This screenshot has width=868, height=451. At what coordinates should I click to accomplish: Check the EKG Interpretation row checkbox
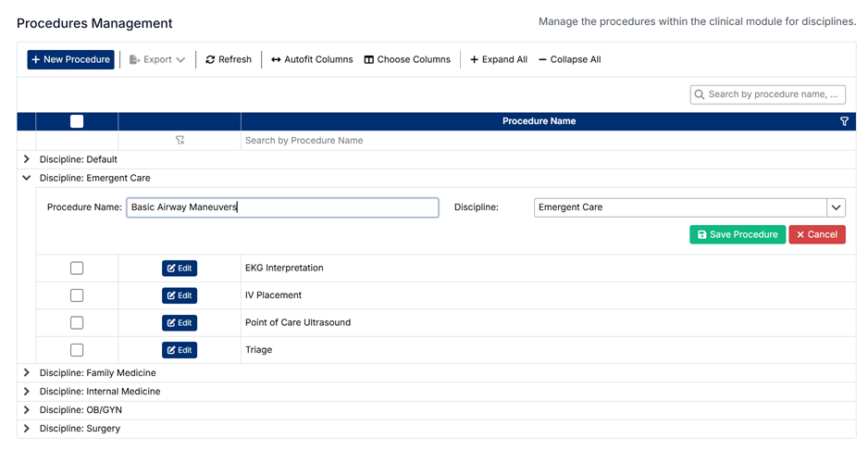coord(77,269)
